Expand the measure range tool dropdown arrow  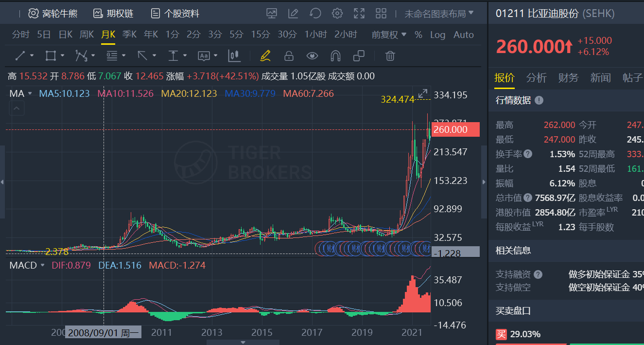tap(185, 56)
